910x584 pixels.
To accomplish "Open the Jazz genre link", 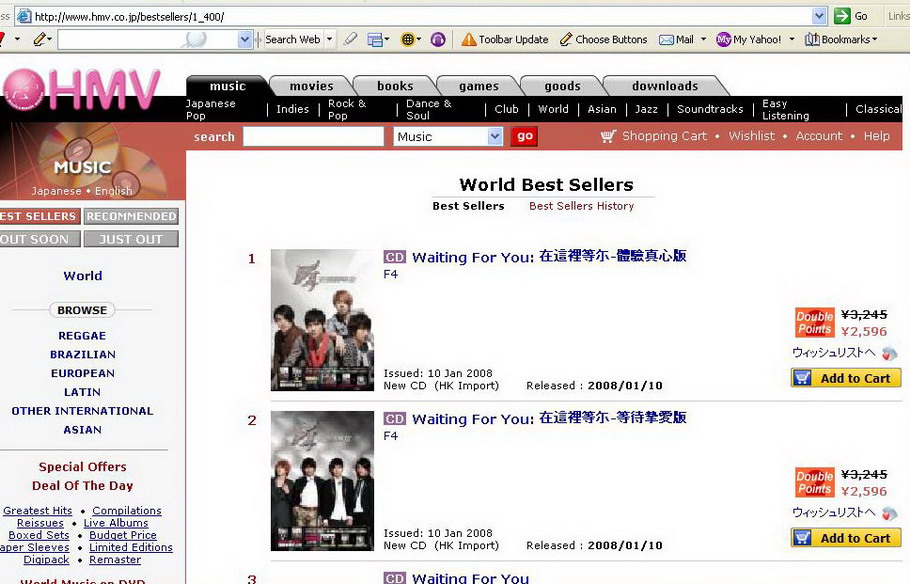I will [x=646, y=109].
